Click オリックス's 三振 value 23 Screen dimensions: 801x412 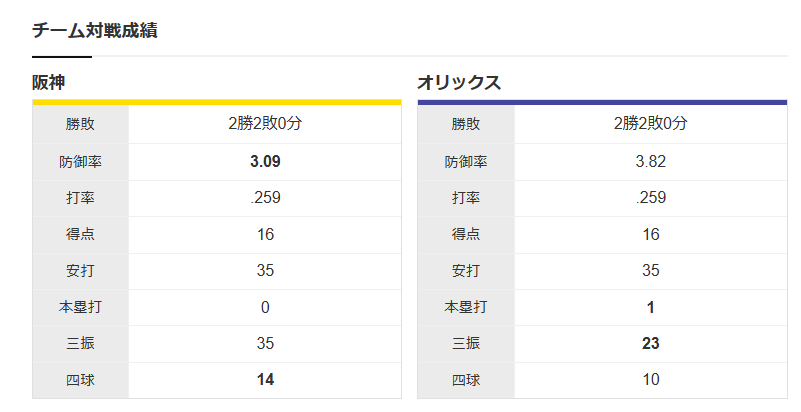click(x=651, y=343)
